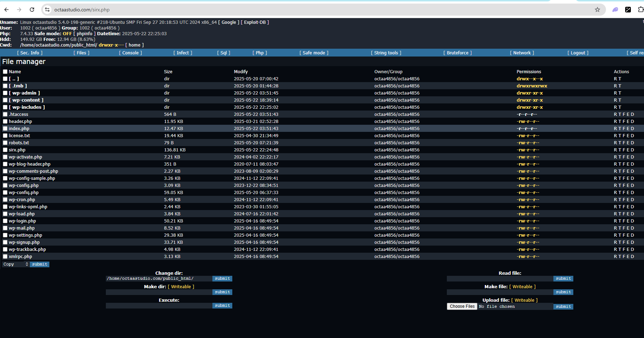Select the license.txt checkbox

(5, 135)
